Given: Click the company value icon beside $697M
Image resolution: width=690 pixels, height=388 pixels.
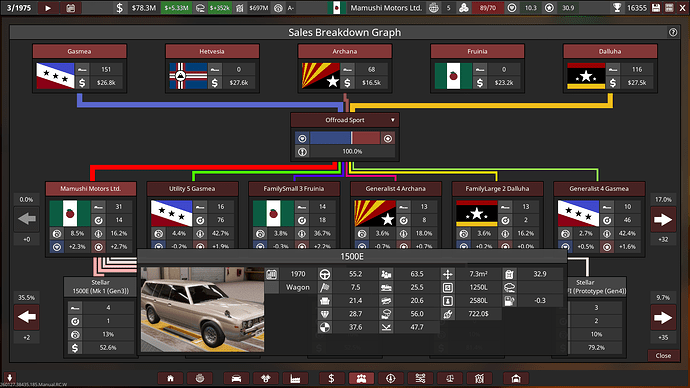Looking at the screenshot, I should [x=240, y=8].
